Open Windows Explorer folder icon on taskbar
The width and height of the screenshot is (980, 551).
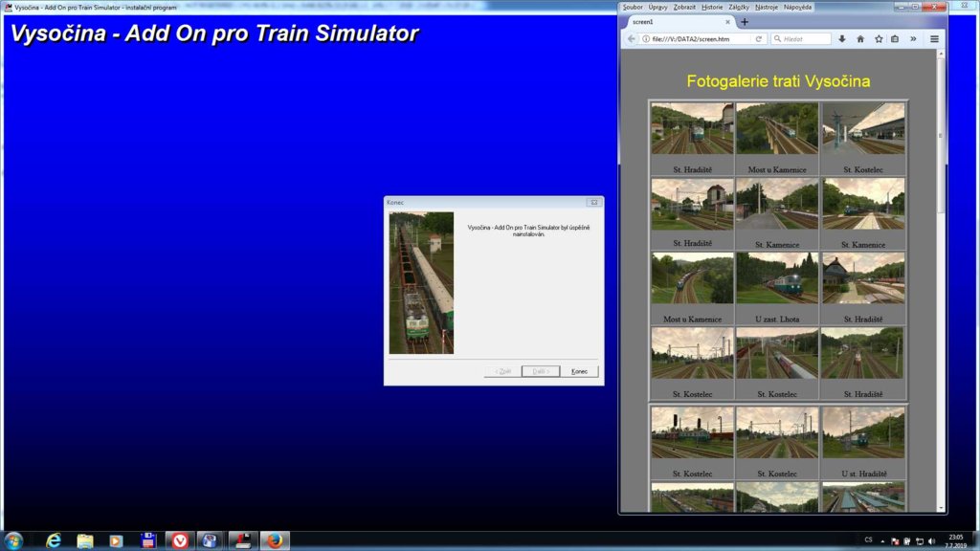point(85,540)
